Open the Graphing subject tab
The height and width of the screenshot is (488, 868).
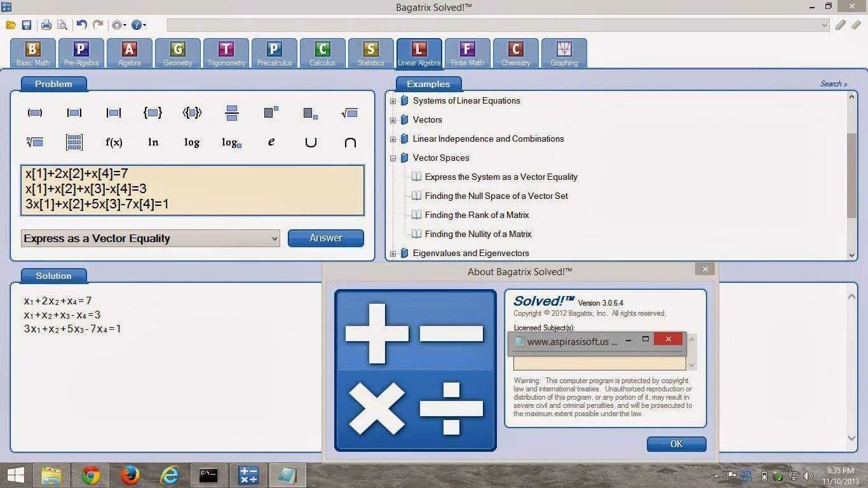click(564, 53)
